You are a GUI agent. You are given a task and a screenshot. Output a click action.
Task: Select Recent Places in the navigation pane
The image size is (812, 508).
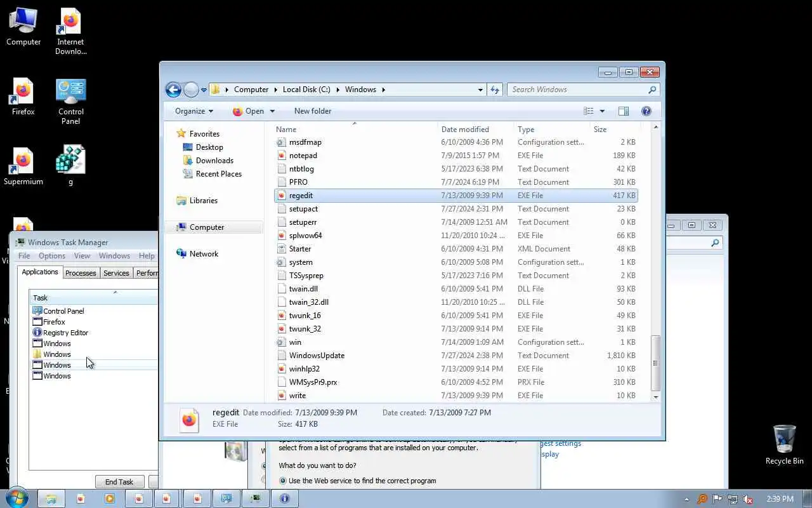coord(219,174)
